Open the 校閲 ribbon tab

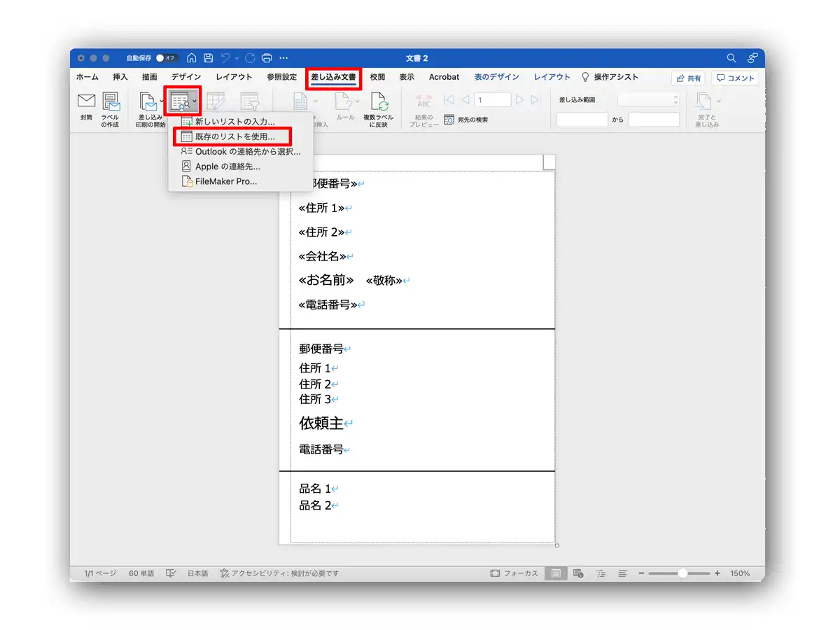click(377, 77)
